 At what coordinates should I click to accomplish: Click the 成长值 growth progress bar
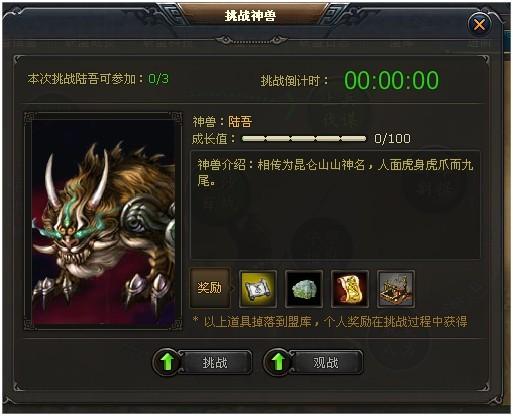304,138
